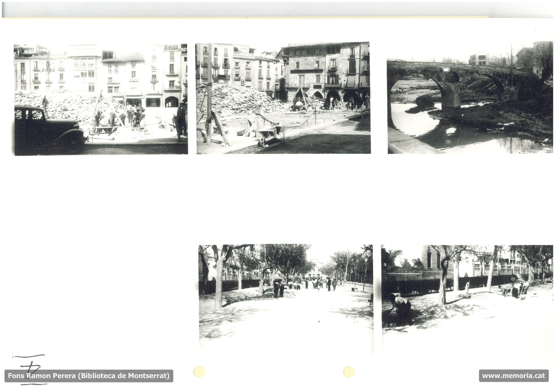The height and width of the screenshot is (392, 555).
Task: Click the 'Fons Ramon Perera (Biblioteca de Montserrat)' caption
Action: [x=89, y=376]
